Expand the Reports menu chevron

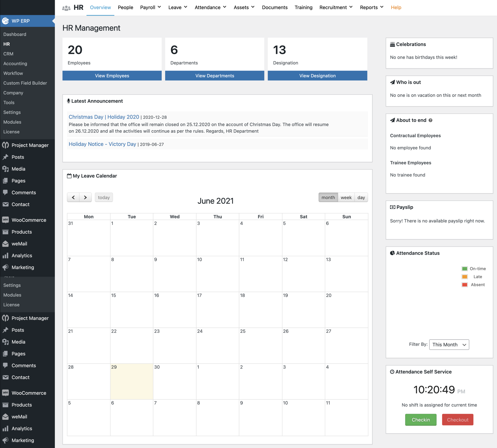point(382,7)
